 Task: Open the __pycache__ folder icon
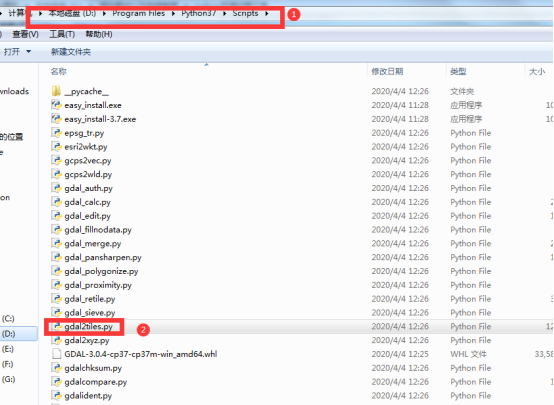pyautogui.click(x=56, y=91)
